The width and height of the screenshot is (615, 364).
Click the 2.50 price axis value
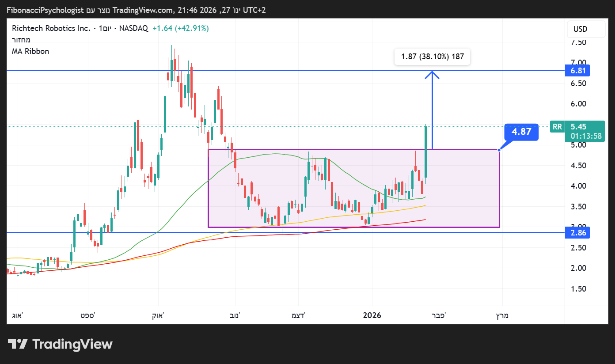pos(579,248)
